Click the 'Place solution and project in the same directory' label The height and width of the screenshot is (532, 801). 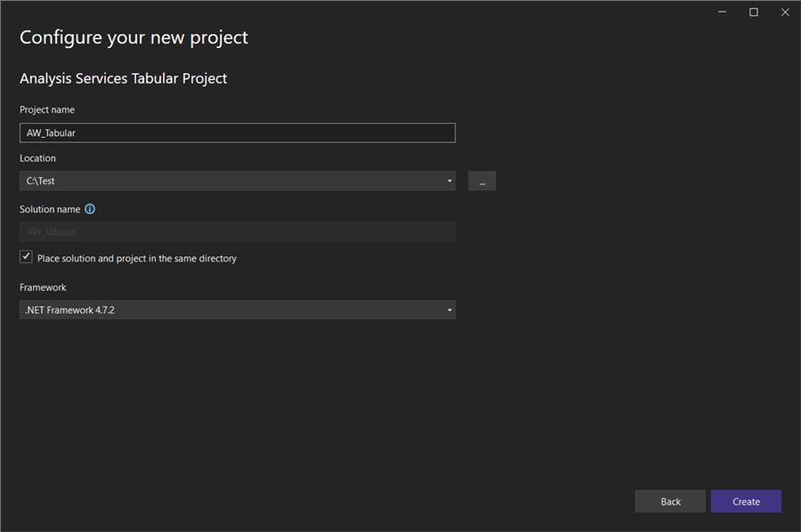(x=137, y=258)
